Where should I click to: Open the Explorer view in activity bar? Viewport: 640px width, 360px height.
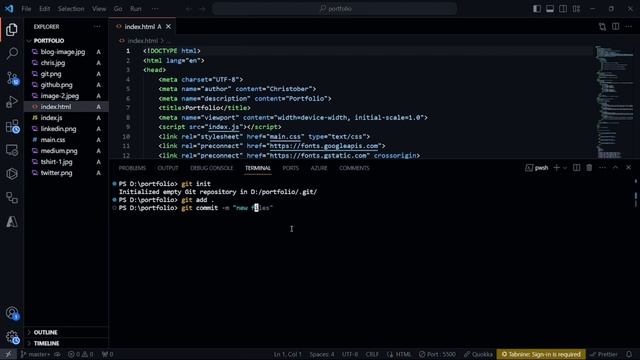pyautogui.click(x=12, y=29)
